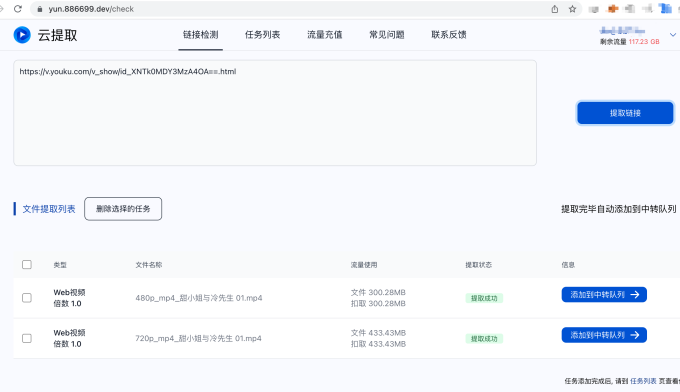Image resolution: width=680 pixels, height=392 pixels.
Task: Click the remaining traffic value 117.23 GB
Action: click(x=644, y=42)
